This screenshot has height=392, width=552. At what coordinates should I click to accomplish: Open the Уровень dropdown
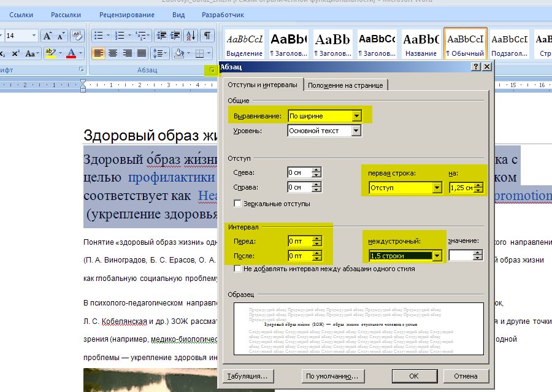pyautogui.click(x=356, y=131)
